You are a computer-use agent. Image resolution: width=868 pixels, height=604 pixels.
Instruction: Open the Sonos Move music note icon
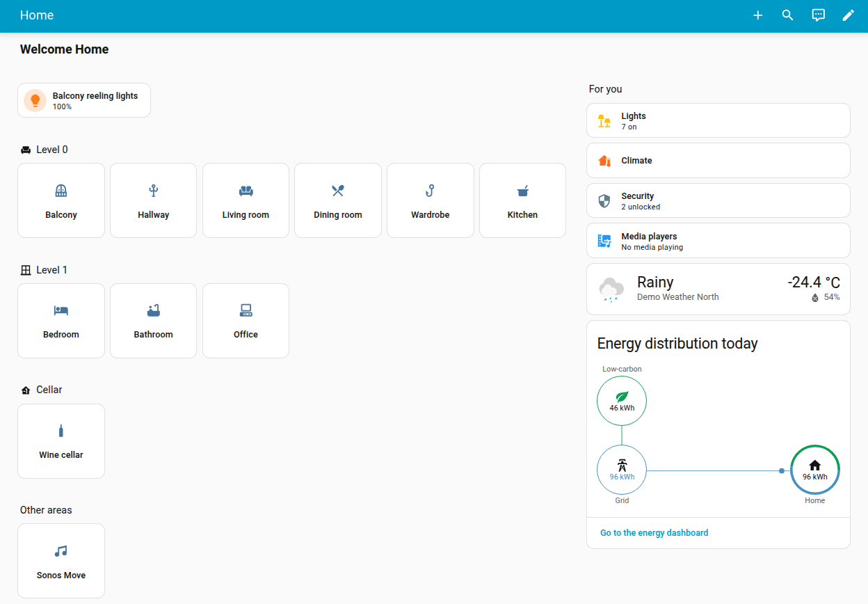61,550
